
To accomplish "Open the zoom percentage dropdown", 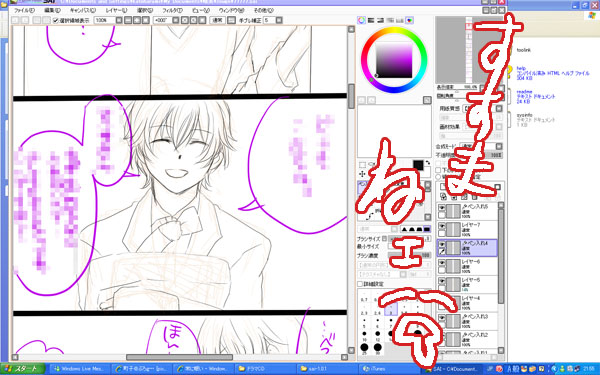I will (x=119, y=20).
